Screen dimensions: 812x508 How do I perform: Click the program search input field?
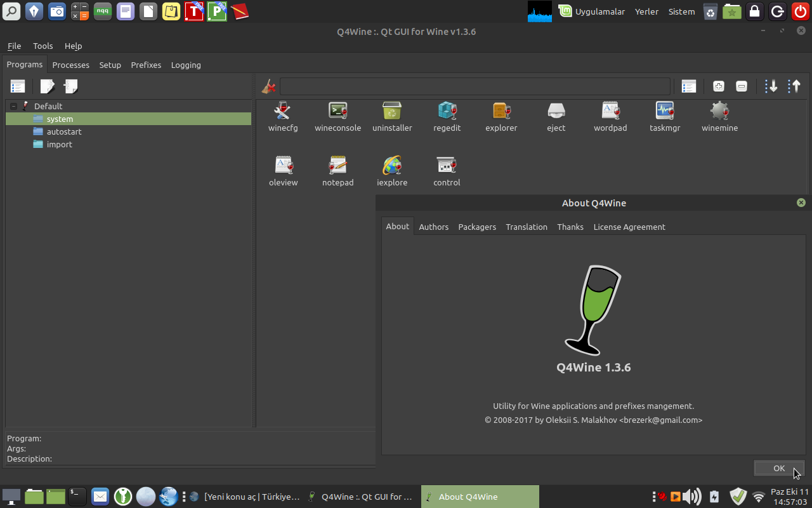pos(475,86)
